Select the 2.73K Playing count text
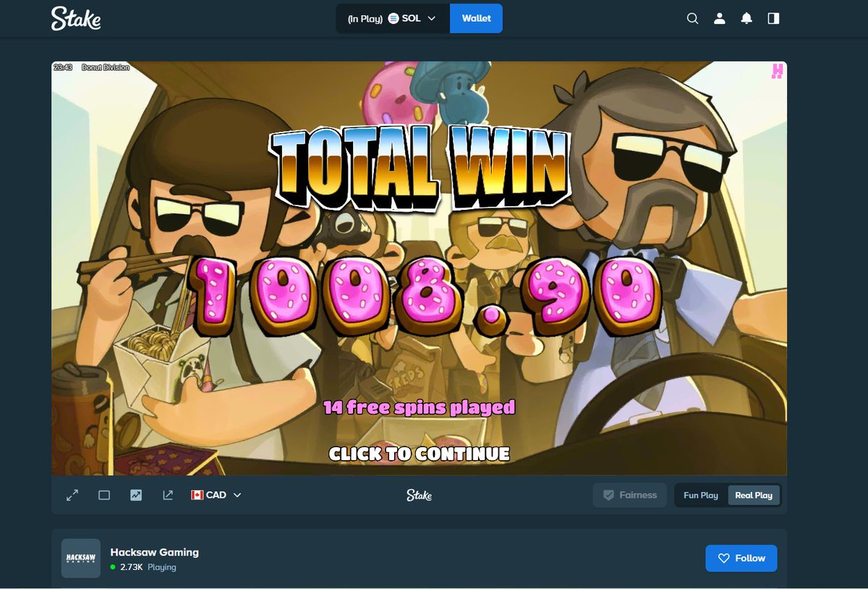The height and width of the screenshot is (589, 868). pyautogui.click(x=148, y=567)
